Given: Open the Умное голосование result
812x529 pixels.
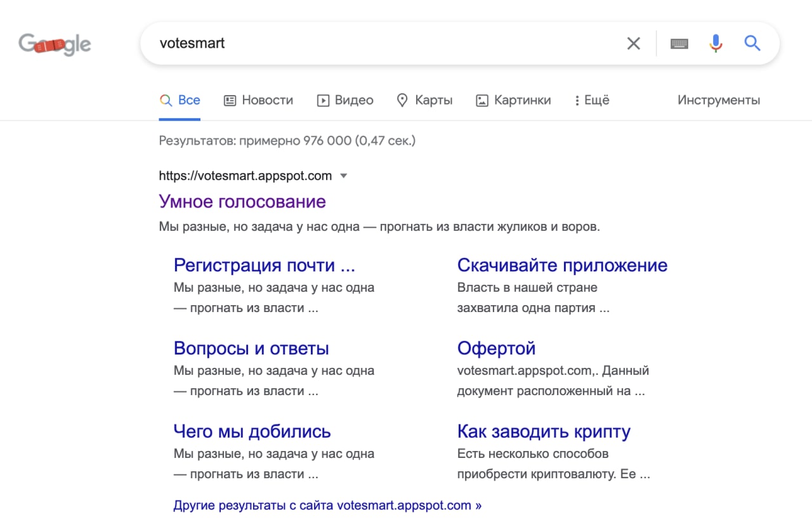Looking at the screenshot, I should (242, 202).
